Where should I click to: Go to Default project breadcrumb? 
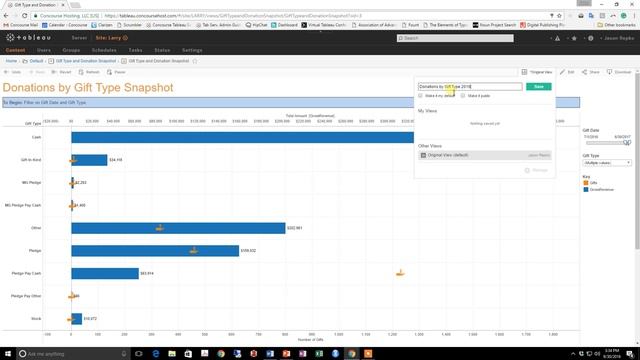pyautogui.click(x=36, y=61)
